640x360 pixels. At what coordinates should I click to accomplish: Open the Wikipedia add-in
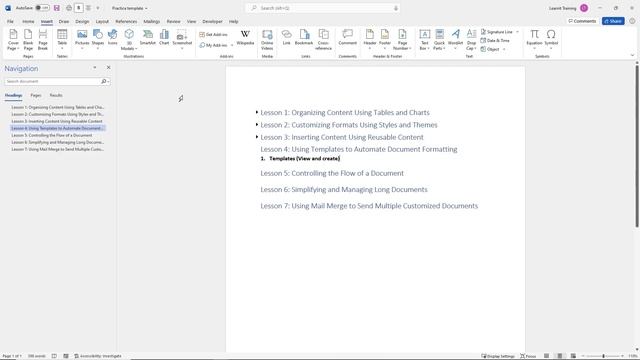coord(245,38)
